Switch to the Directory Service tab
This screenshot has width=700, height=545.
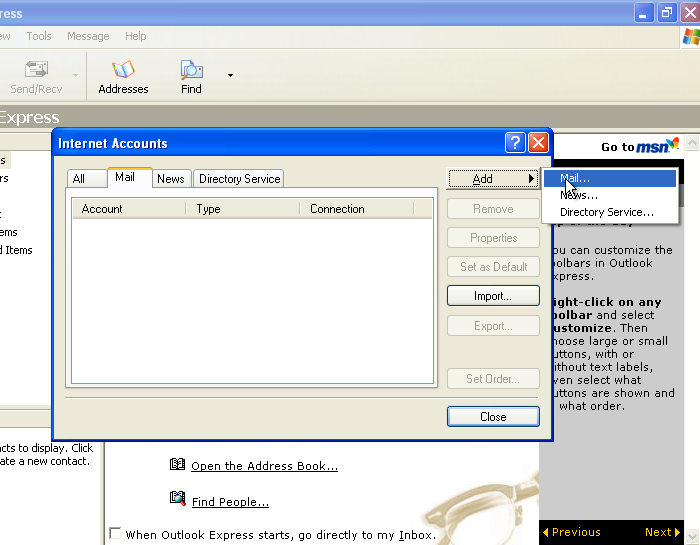coord(239,179)
